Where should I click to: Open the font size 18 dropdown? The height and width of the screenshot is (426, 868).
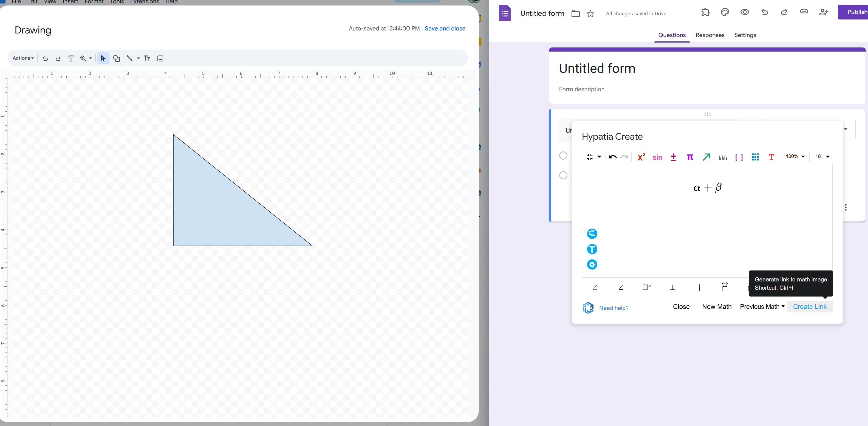coord(821,156)
